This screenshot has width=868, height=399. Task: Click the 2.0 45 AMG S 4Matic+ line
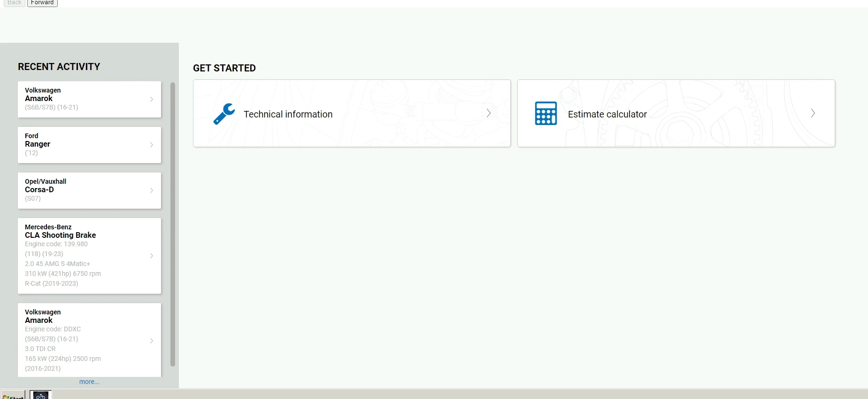point(57,264)
